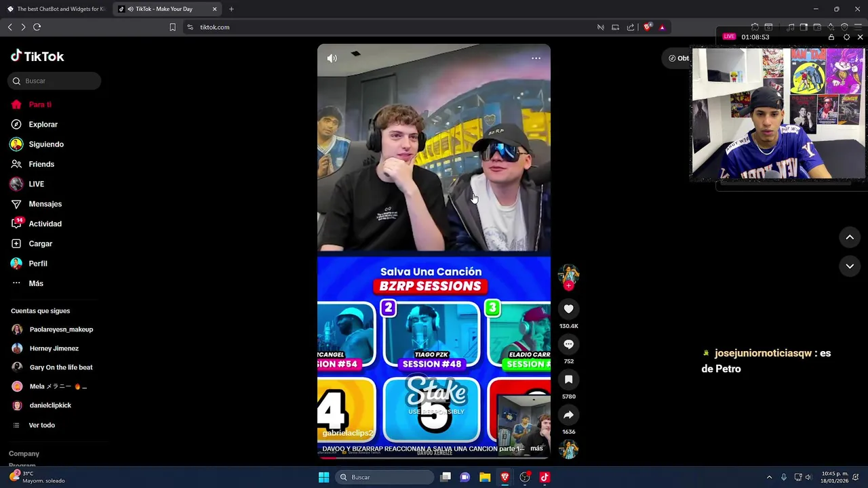Open the video's three-dot options menu
Image resolution: width=868 pixels, height=488 pixels.
click(x=536, y=58)
